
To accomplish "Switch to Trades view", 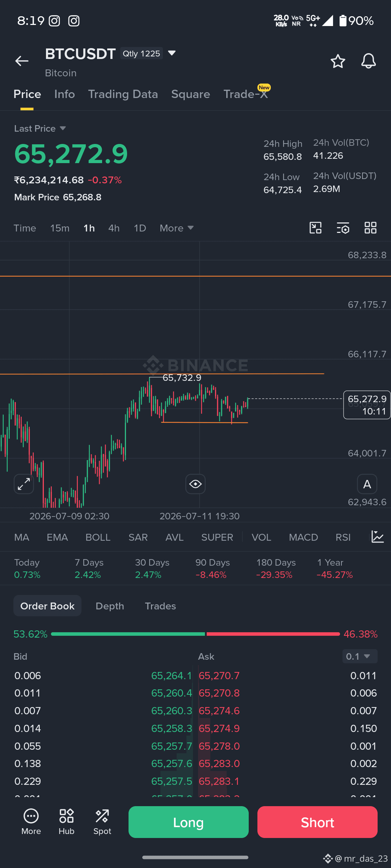I will [160, 606].
